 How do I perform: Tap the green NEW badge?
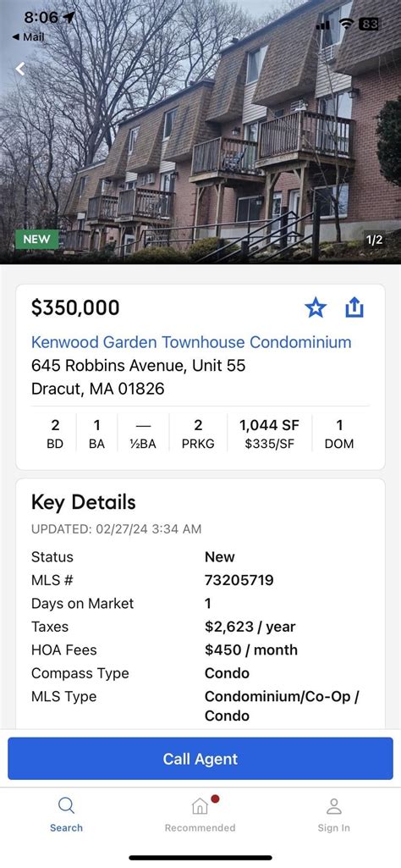[37, 240]
